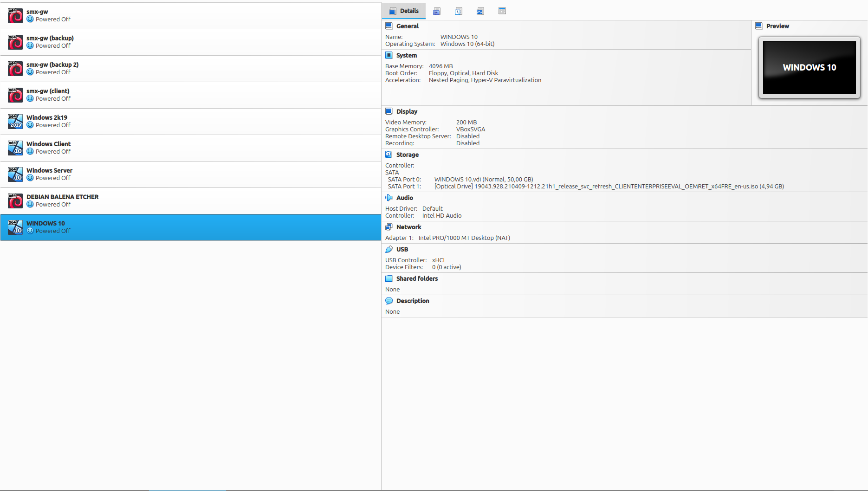Open Network settings via its heading
This screenshot has width=868, height=491.
coord(408,227)
